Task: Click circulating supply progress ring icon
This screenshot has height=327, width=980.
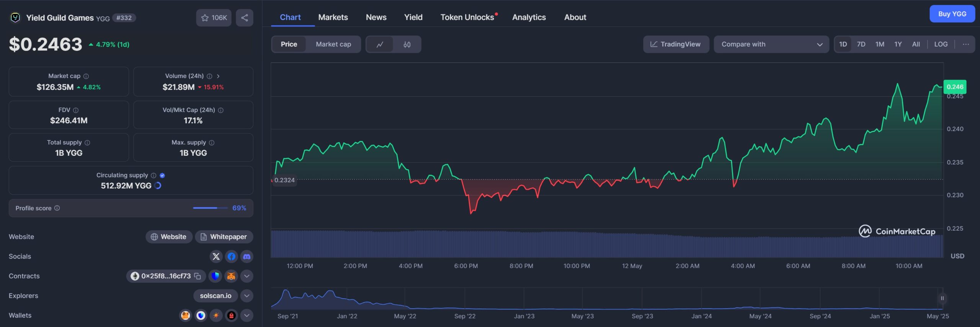Action: pos(158,185)
